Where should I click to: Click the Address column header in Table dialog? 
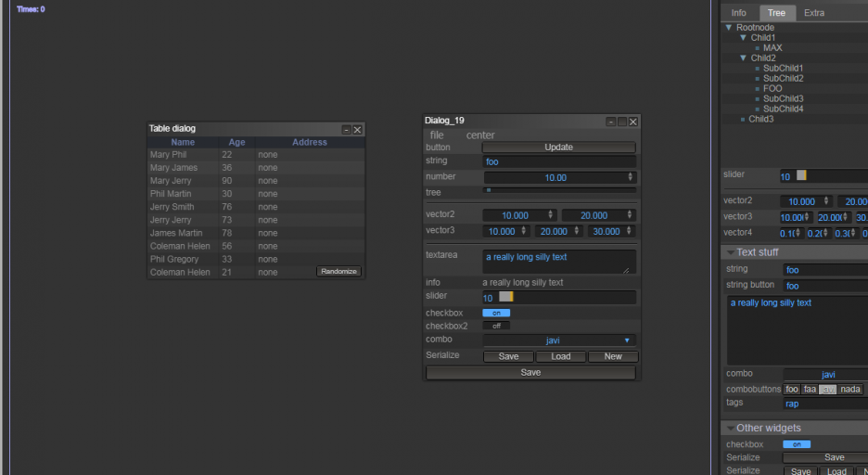click(310, 142)
